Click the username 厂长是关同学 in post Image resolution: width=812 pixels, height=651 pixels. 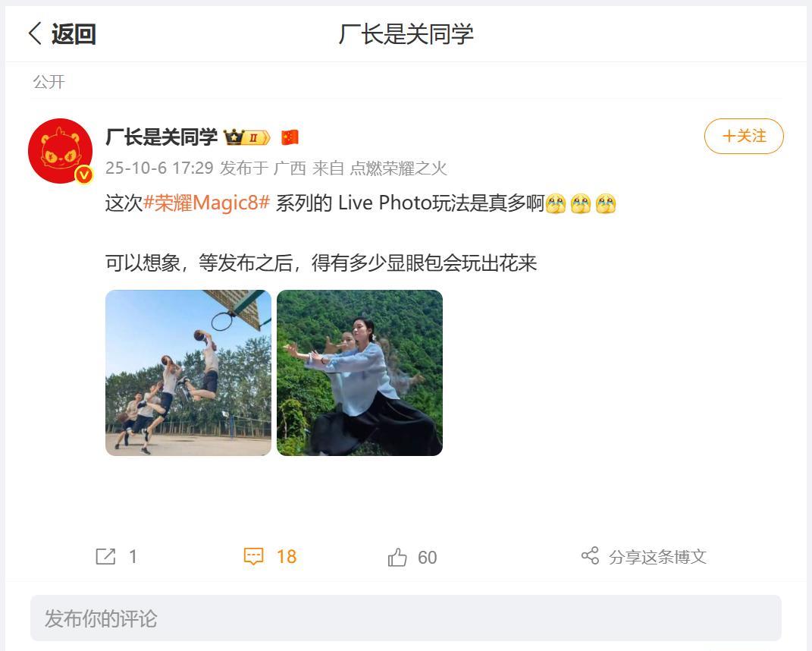click(161, 137)
